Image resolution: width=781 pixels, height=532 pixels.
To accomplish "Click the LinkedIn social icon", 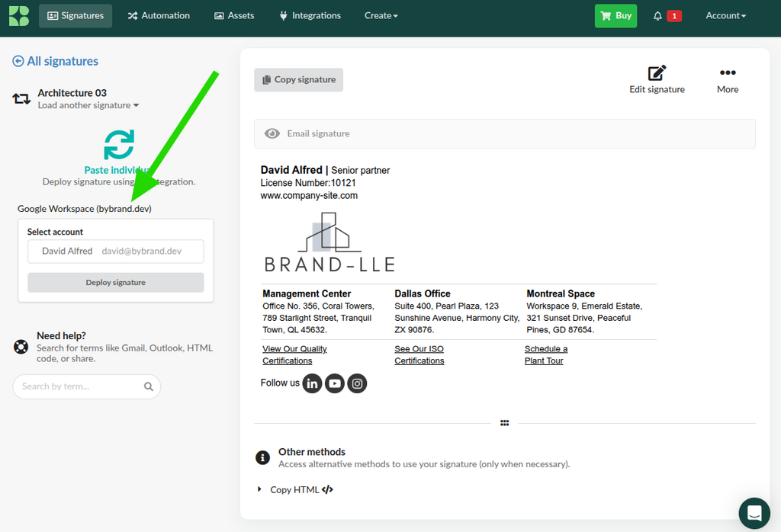I will [312, 383].
